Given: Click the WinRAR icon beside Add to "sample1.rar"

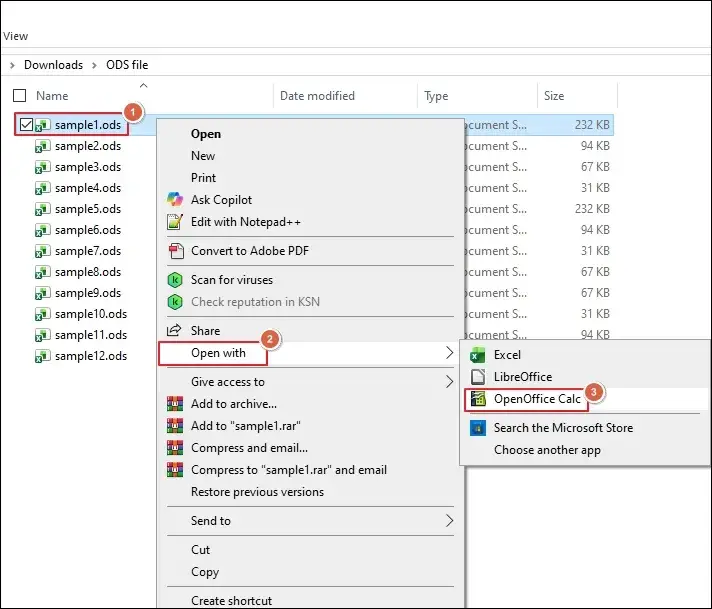Looking at the screenshot, I should click(175, 426).
